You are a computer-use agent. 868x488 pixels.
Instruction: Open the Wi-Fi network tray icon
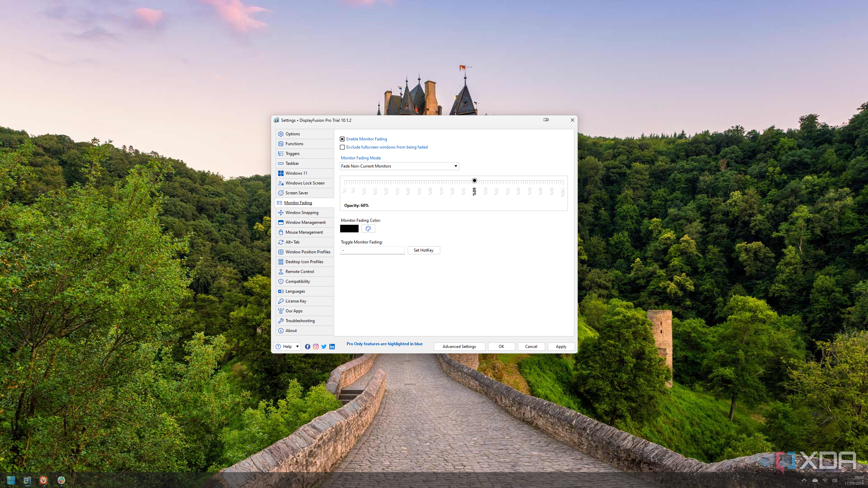(825, 480)
